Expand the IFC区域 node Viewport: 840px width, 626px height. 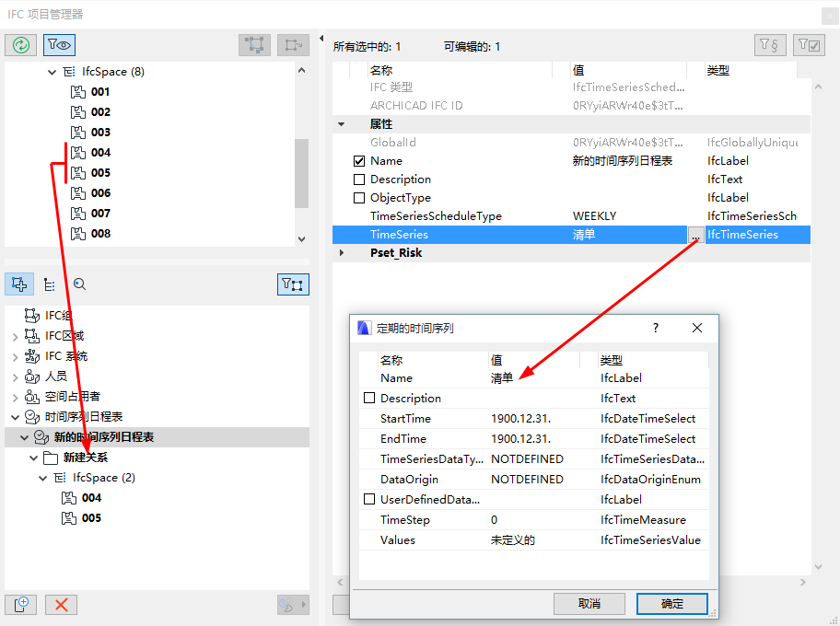15,337
